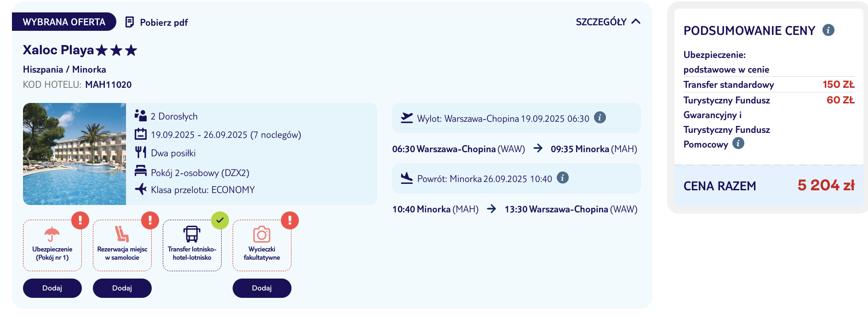Toggle the green checkmark on Transfer tile
Viewport: 868px width, 319px height.
(x=220, y=221)
